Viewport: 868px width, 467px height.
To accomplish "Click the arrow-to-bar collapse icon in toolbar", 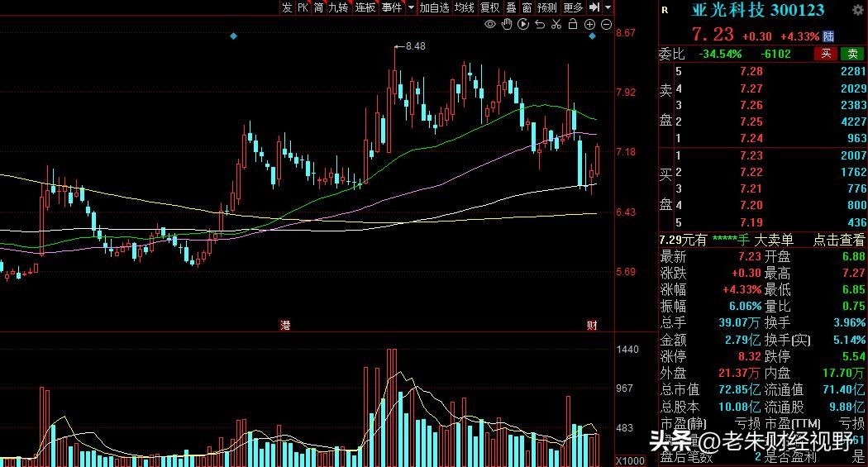I will click(594, 7).
